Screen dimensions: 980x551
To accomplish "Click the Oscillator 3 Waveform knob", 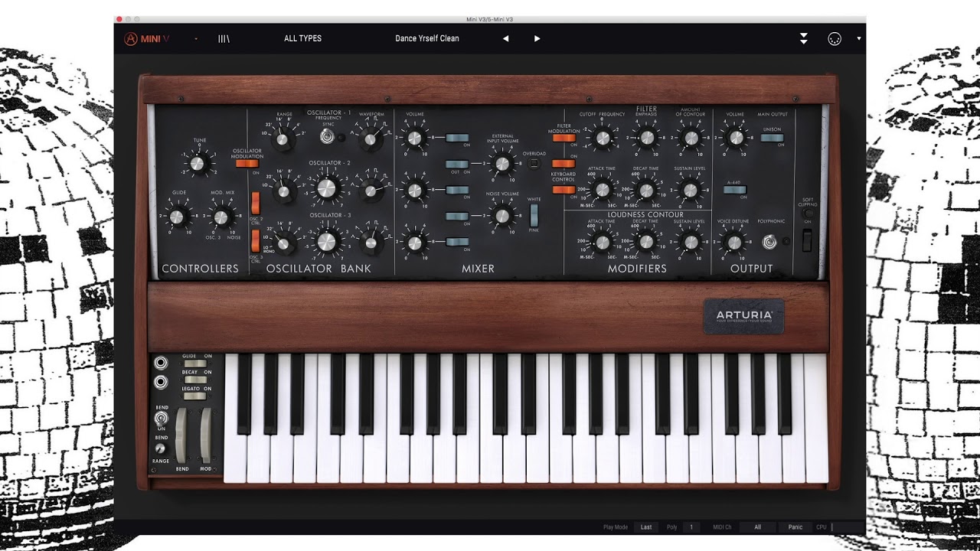I will tap(371, 243).
